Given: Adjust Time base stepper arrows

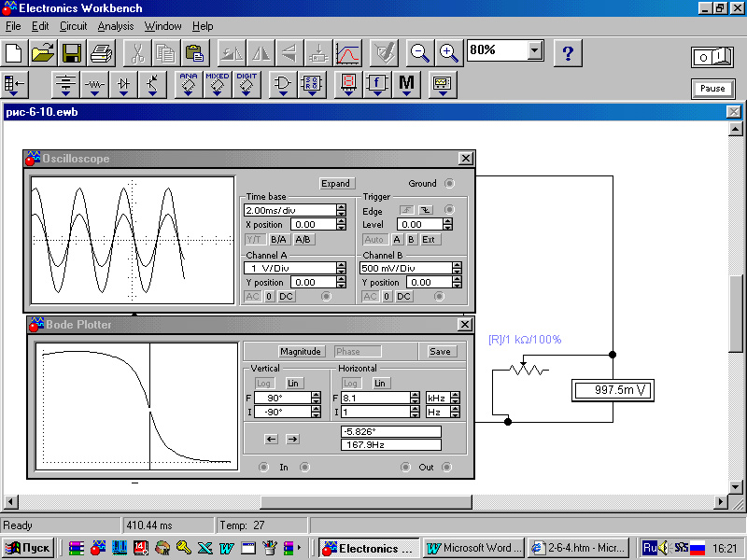Looking at the screenshot, I should (x=341, y=210).
